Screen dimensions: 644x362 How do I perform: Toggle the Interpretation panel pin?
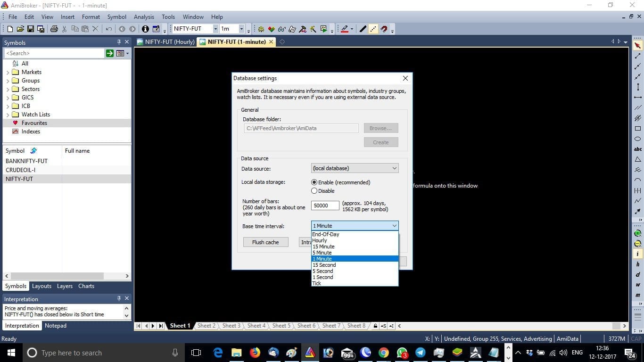(x=119, y=298)
